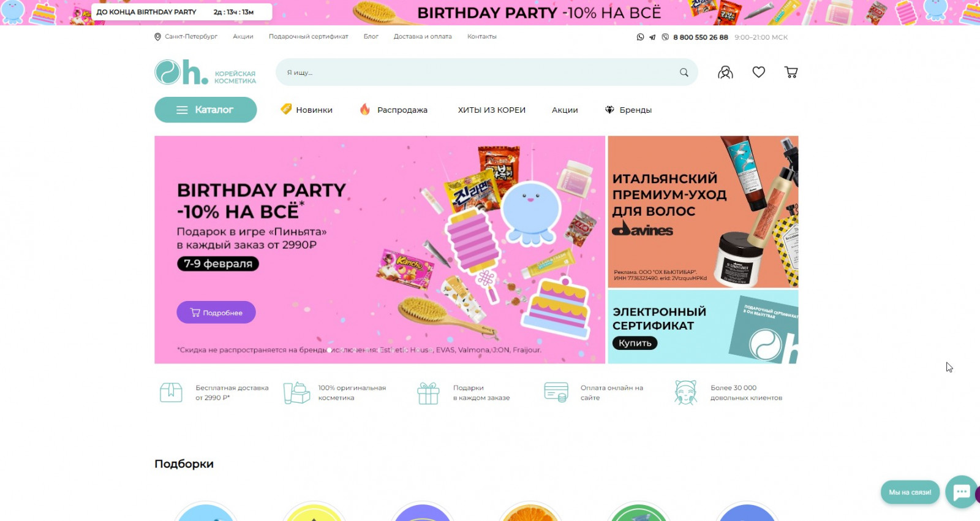Click the search magnifier icon
This screenshot has width=980, height=521.
(684, 72)
